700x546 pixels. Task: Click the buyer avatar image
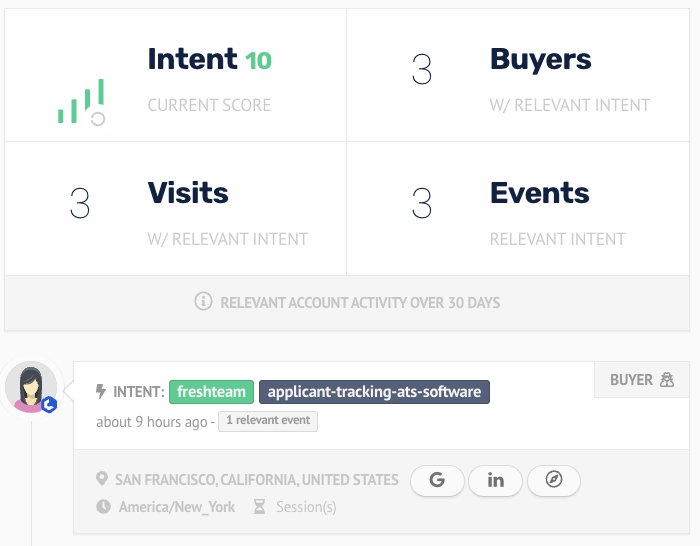point(31,387)
